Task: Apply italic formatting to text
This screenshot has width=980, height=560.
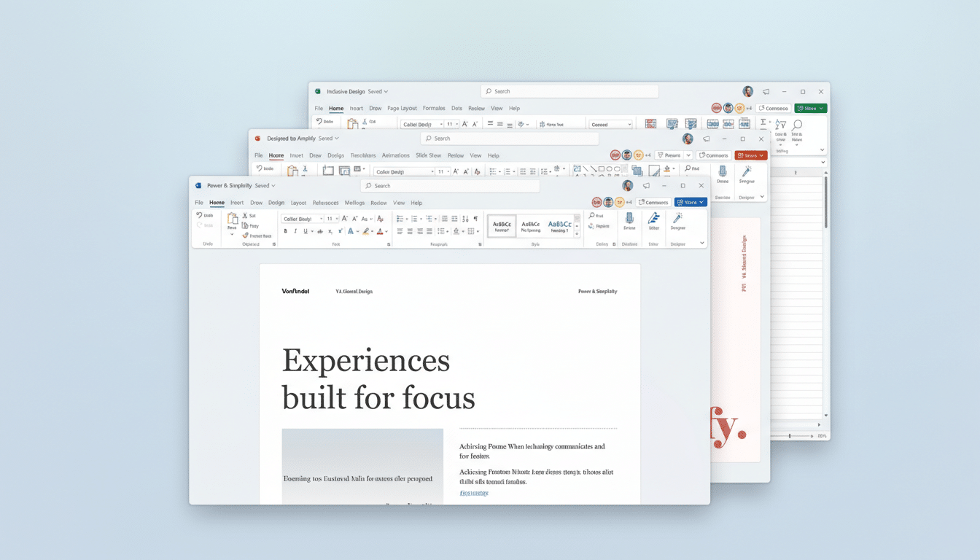Action: click(295, 230)
